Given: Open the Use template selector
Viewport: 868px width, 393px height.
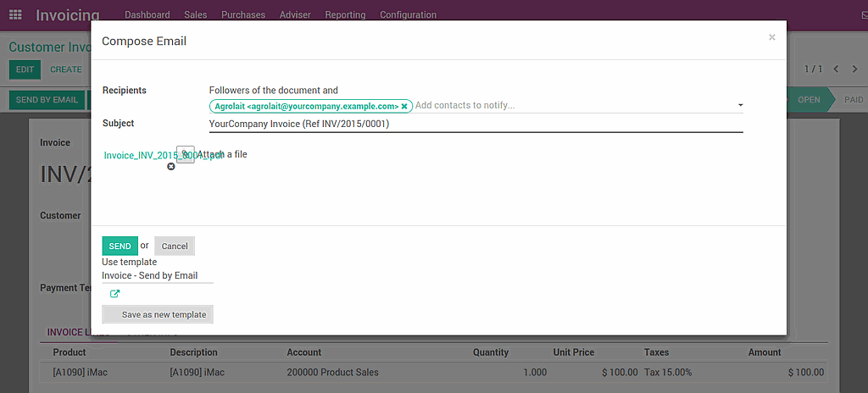Looking at the screenshot, I should point(157,275).
